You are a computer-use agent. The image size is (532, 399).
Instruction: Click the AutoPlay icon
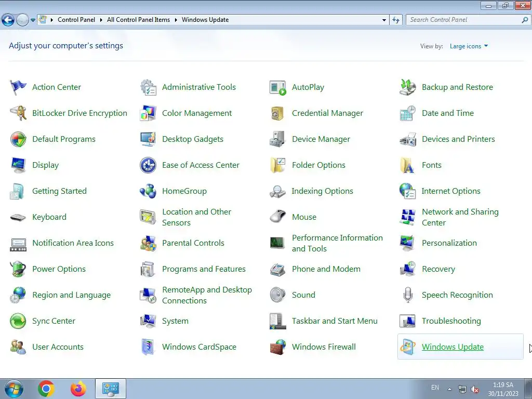click(x=278, y=87)
